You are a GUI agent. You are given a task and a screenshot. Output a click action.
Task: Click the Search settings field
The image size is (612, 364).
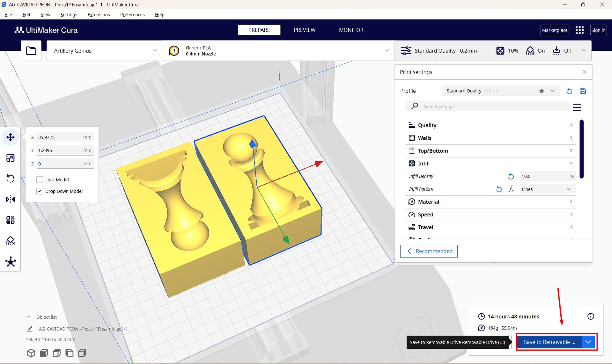(487, 106)
